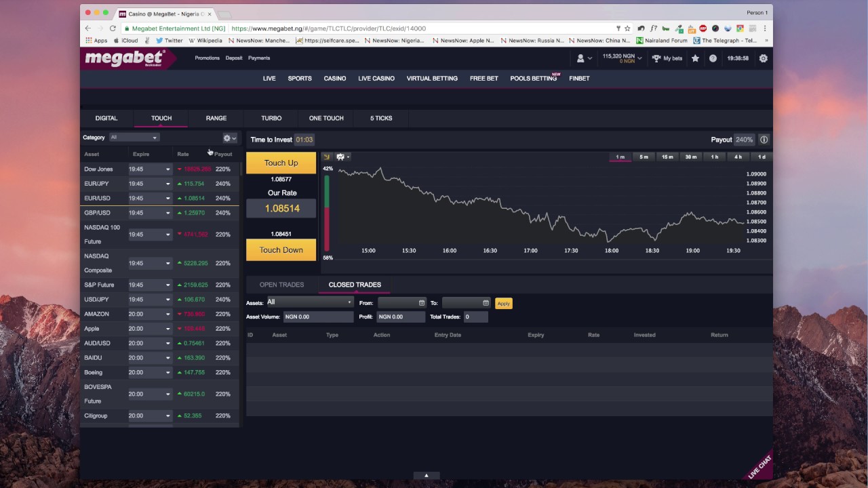
Task: Open favorites star in megabet header
Action: [x=695, y=58]
